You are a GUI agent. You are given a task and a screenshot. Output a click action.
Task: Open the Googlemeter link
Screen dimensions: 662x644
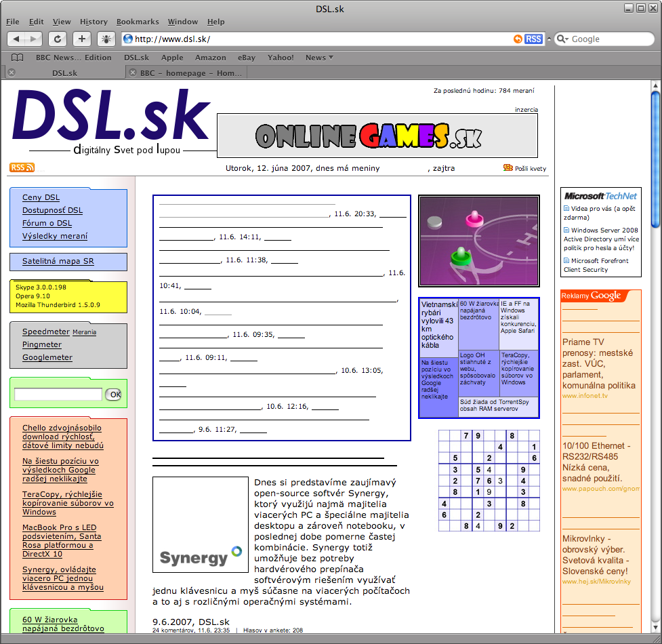(x=47, y=358)
